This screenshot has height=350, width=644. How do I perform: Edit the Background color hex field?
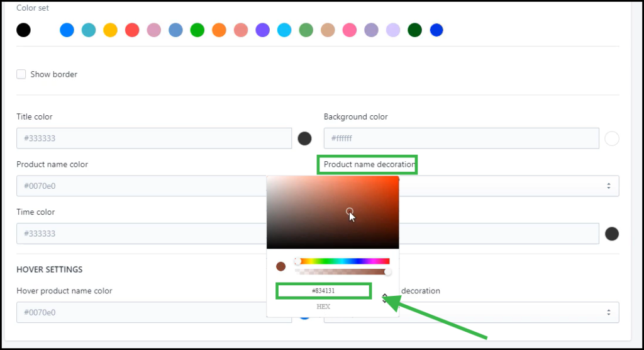click(x=461, y=138)
